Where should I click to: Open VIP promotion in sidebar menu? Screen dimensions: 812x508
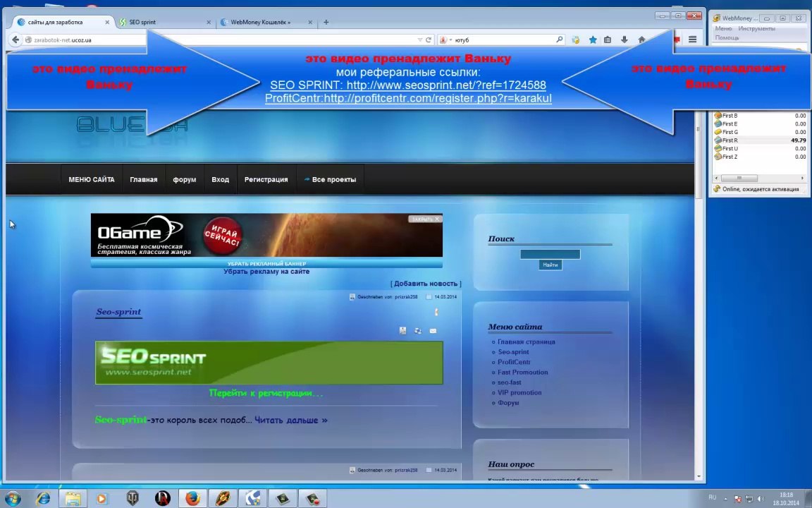click(519, 392)
